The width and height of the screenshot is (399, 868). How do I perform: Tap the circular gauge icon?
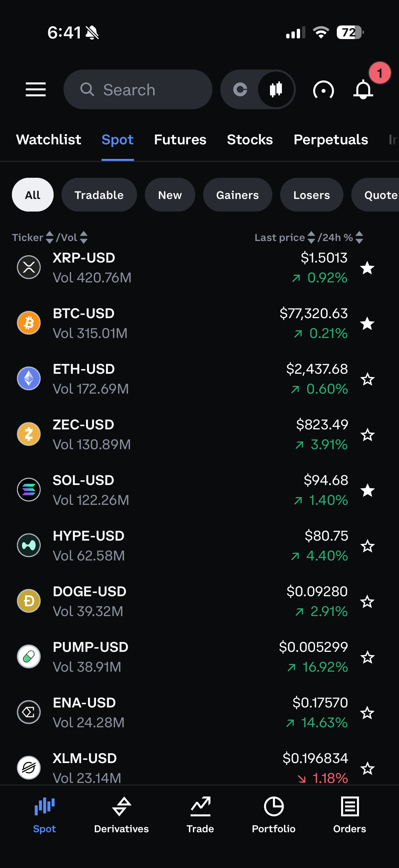coord(323,90)
